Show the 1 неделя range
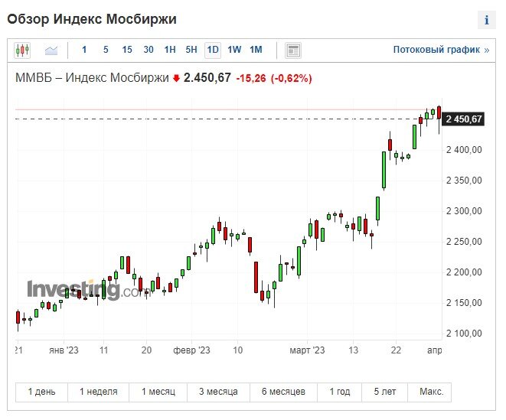 (99, 392)
